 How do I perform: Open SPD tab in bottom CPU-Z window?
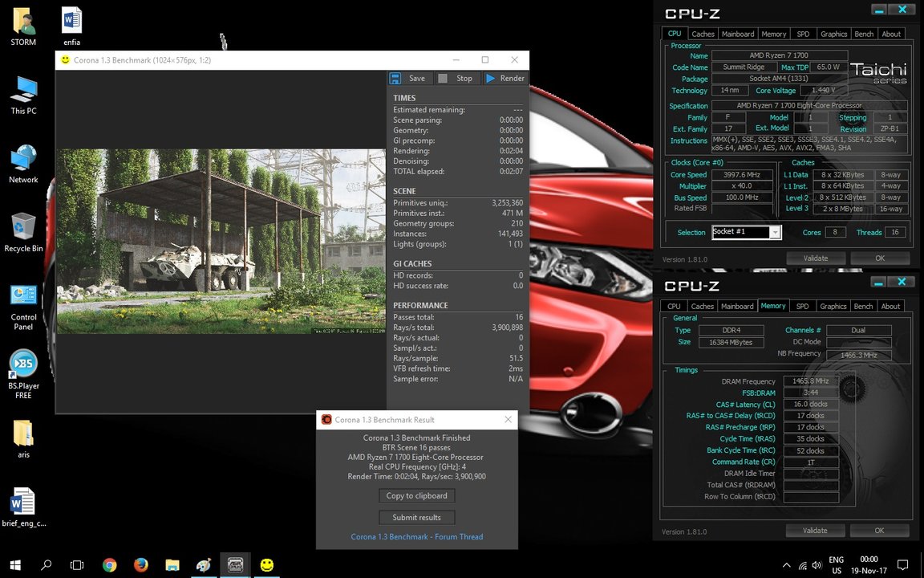coord(802,307)
